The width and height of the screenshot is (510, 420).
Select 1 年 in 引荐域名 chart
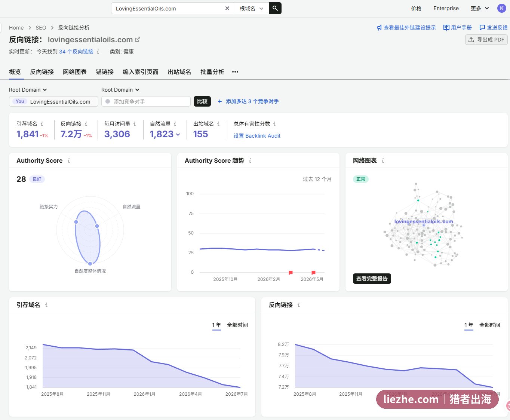click(x=216, y=325)
